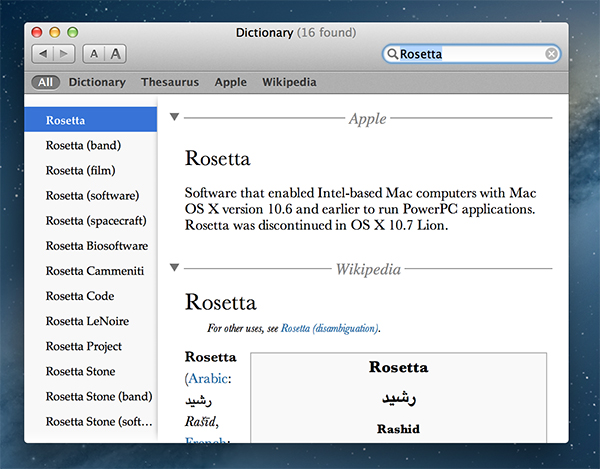Select the highlighted Rosetta entry in sidebar
Viewport: 600px width, 469px height.
tap(91, 120)
